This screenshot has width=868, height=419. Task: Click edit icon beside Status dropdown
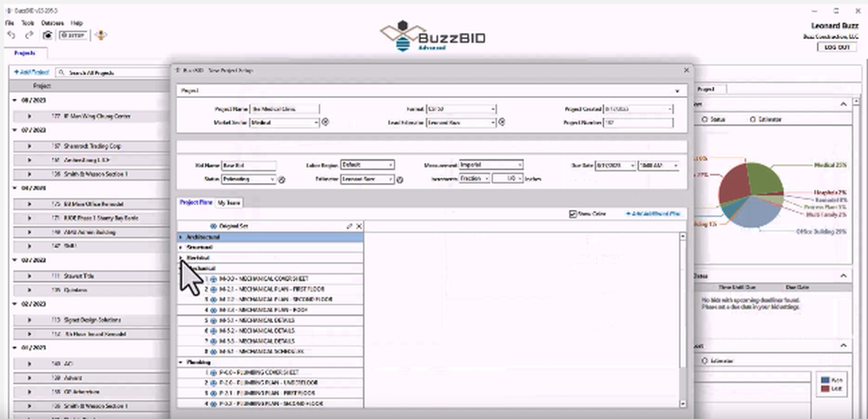pyautogui.click(x=281, y=180)
